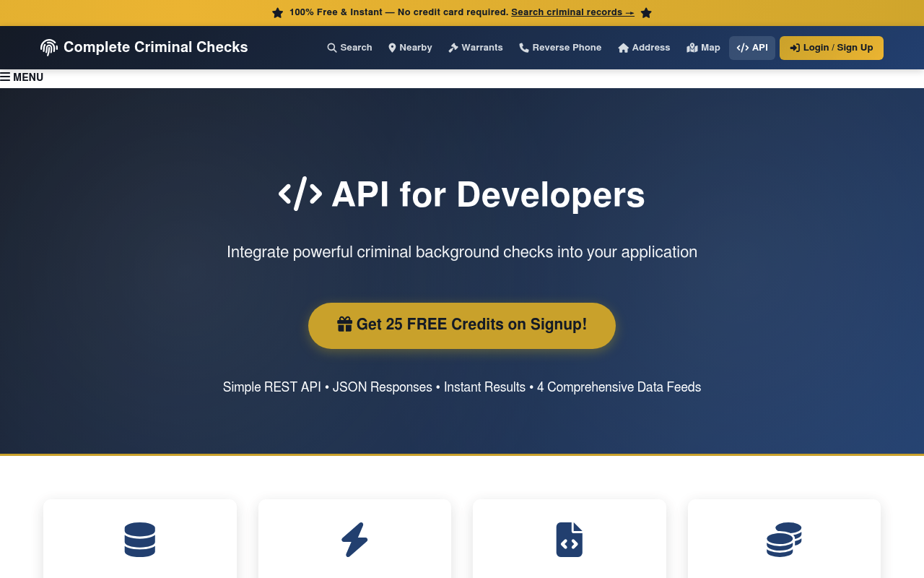Navigate to the Address page
This screenshot has height=578, width=924.
coord(644,48)
